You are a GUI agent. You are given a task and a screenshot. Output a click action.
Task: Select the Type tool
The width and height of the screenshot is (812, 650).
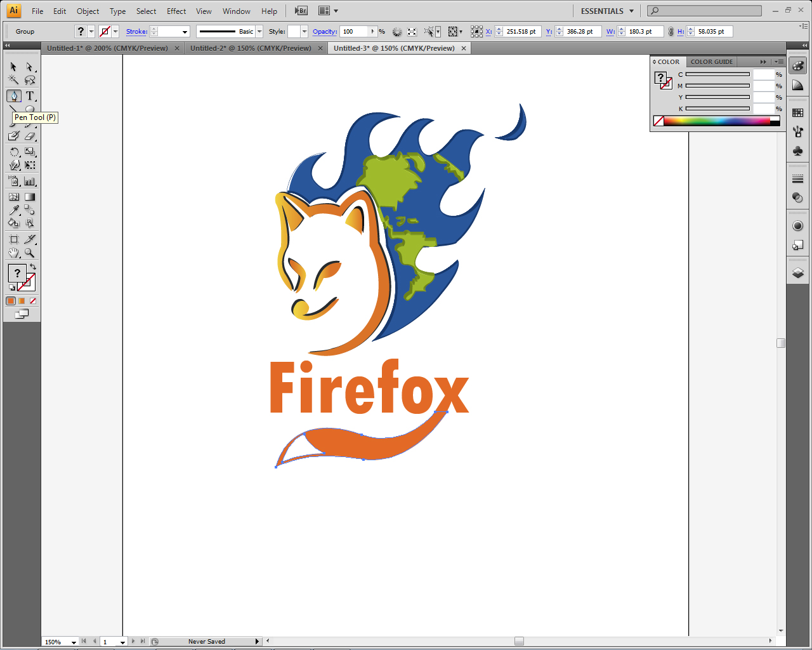click(29, 96)
